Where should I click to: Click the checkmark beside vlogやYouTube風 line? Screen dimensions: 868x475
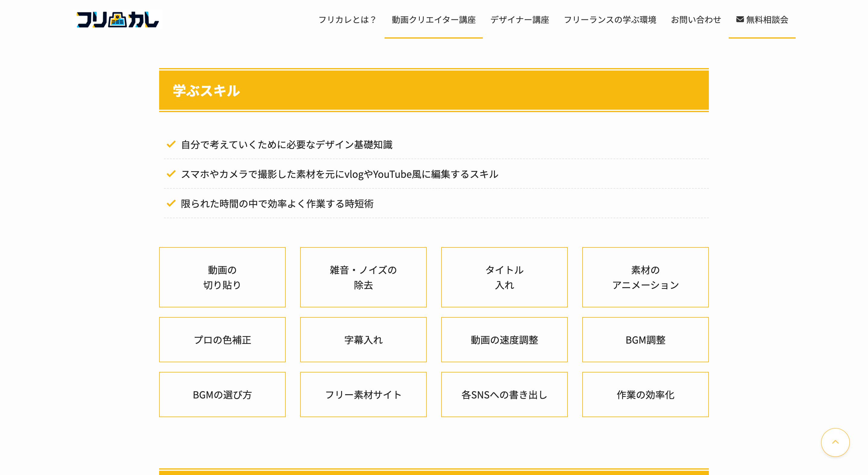171,174
